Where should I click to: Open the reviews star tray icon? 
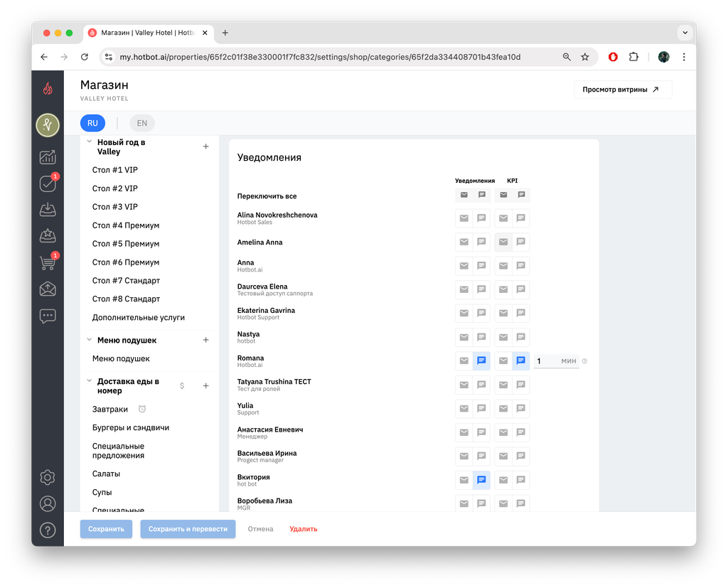(48, 236)
